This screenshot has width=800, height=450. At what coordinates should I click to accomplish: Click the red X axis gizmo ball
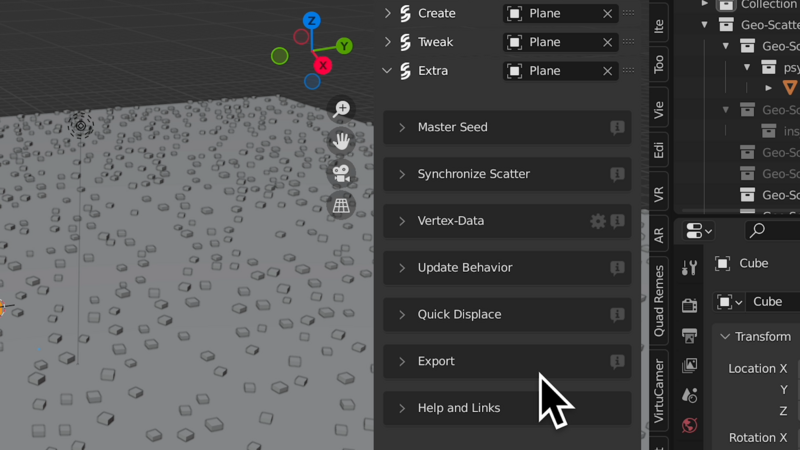[322, 65]
